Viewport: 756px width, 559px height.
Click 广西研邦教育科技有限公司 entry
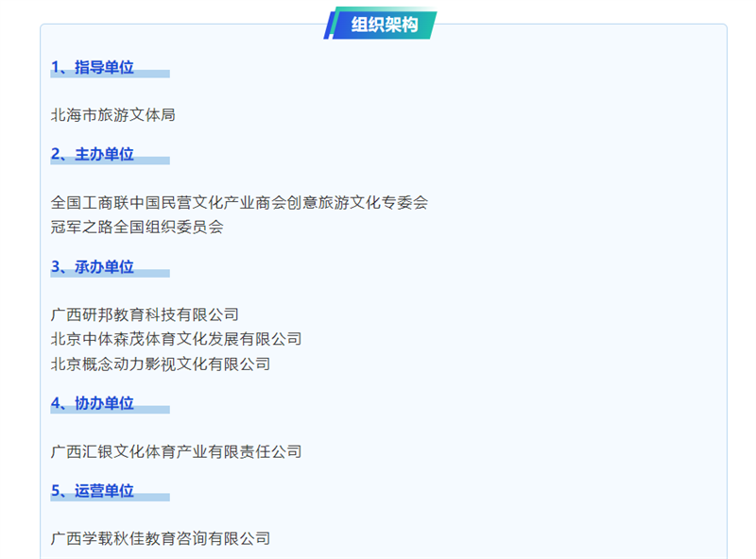pyautogui.click(x=145, y=314)
